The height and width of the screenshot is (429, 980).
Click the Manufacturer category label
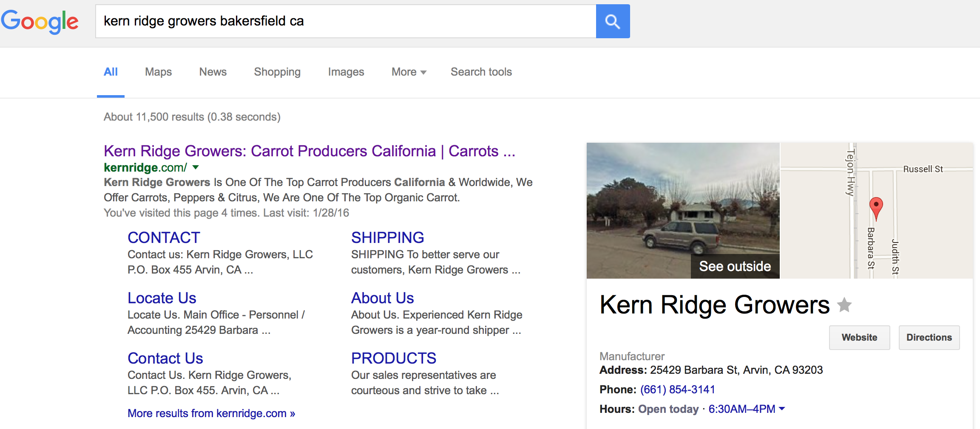pyautogui.click(x=632, y=356)
